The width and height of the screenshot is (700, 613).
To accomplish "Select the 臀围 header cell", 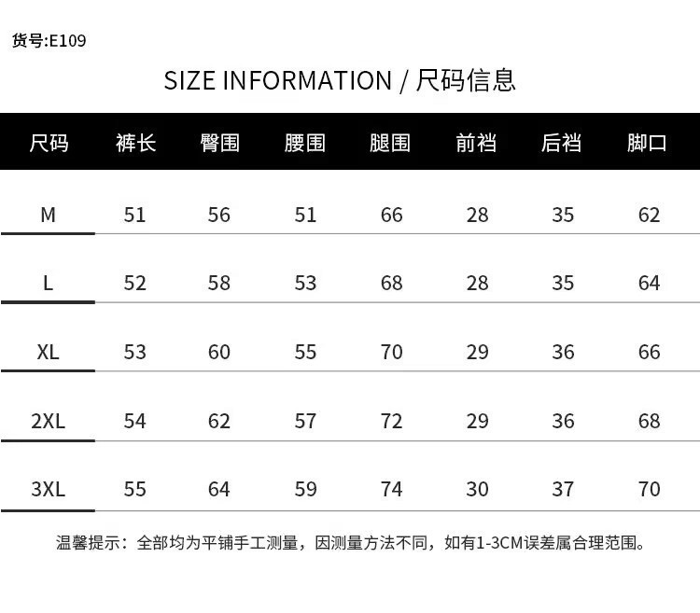I will [219, 143].
